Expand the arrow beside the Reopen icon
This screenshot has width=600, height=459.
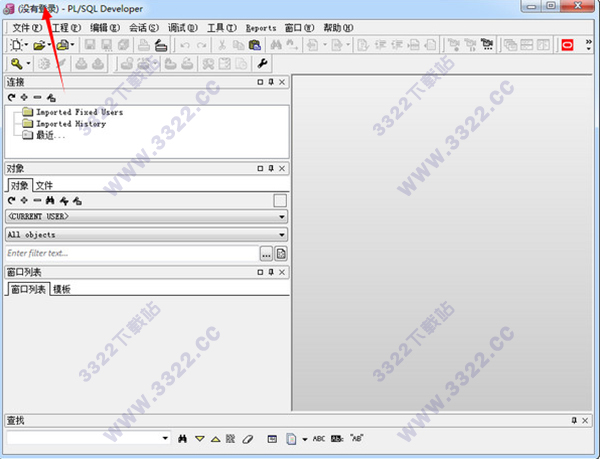point(72,45)
